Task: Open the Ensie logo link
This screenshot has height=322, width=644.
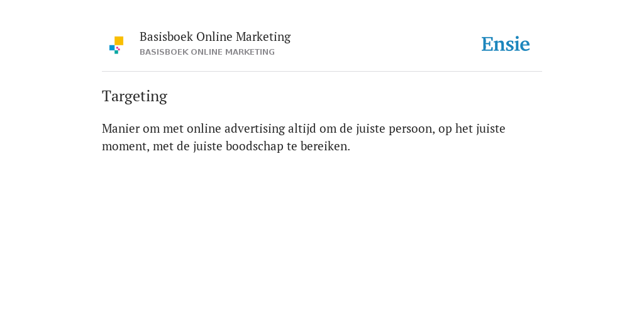Action: [x=506, y=44]
